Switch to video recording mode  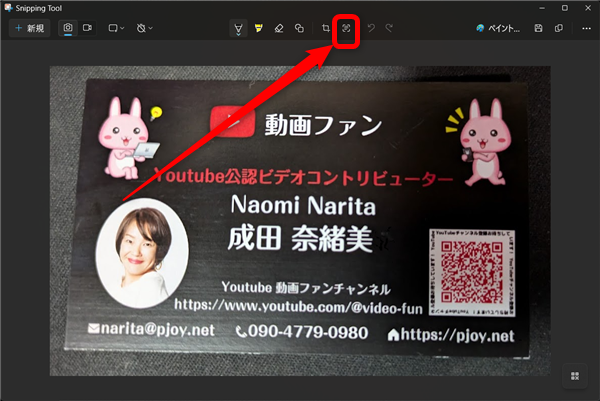87,28
